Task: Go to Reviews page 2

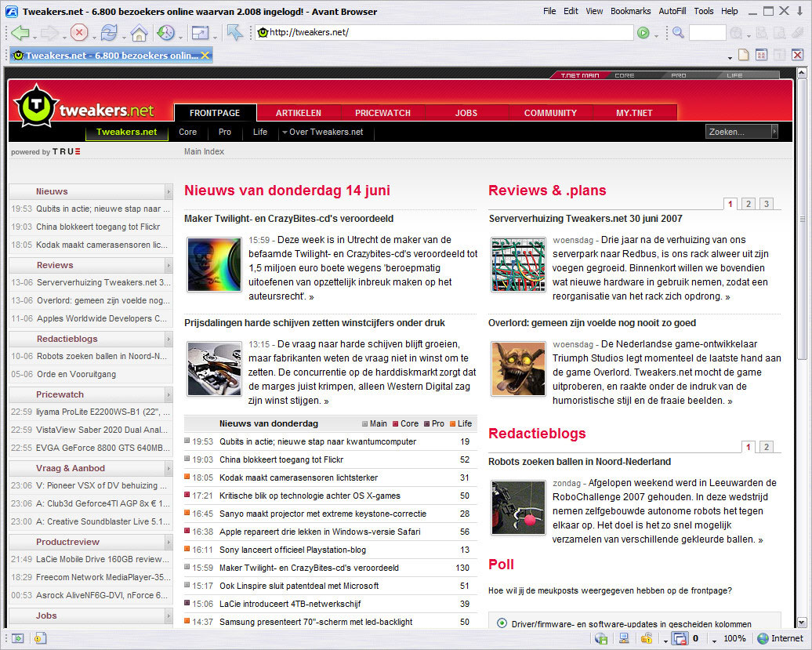Action: [749, 204]
